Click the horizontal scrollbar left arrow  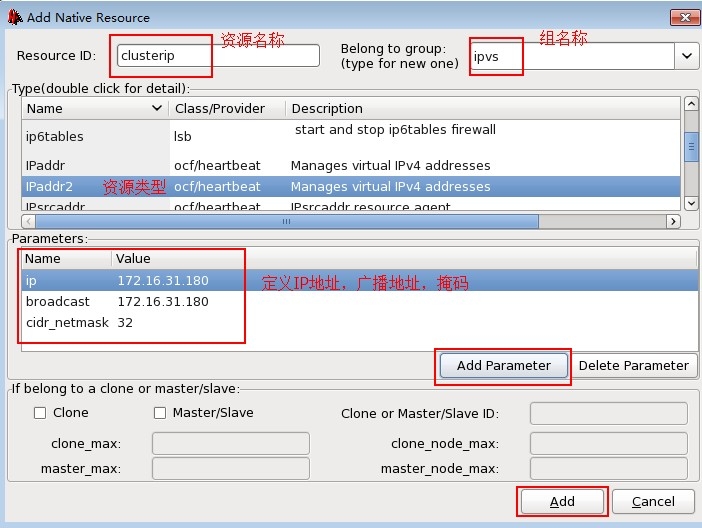pyautogui.click(x=29, y=221)
